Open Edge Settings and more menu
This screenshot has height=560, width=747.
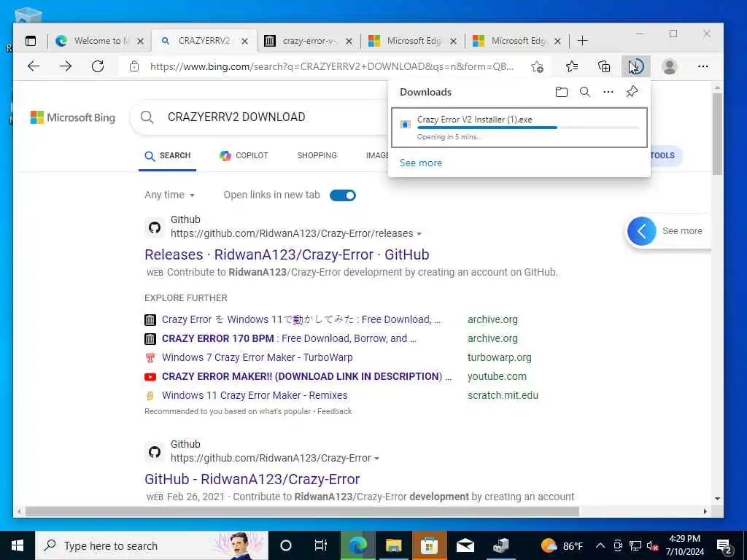coord(703,66)
